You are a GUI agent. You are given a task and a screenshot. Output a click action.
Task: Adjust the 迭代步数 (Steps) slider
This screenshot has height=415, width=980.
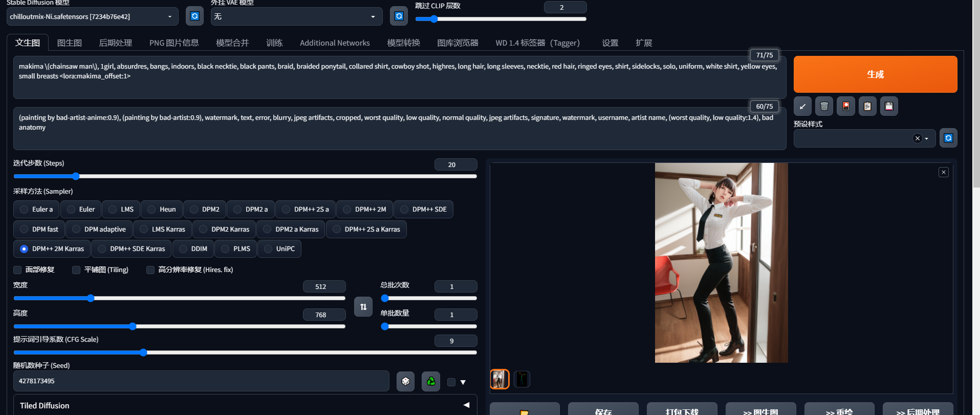pos(245,176)
